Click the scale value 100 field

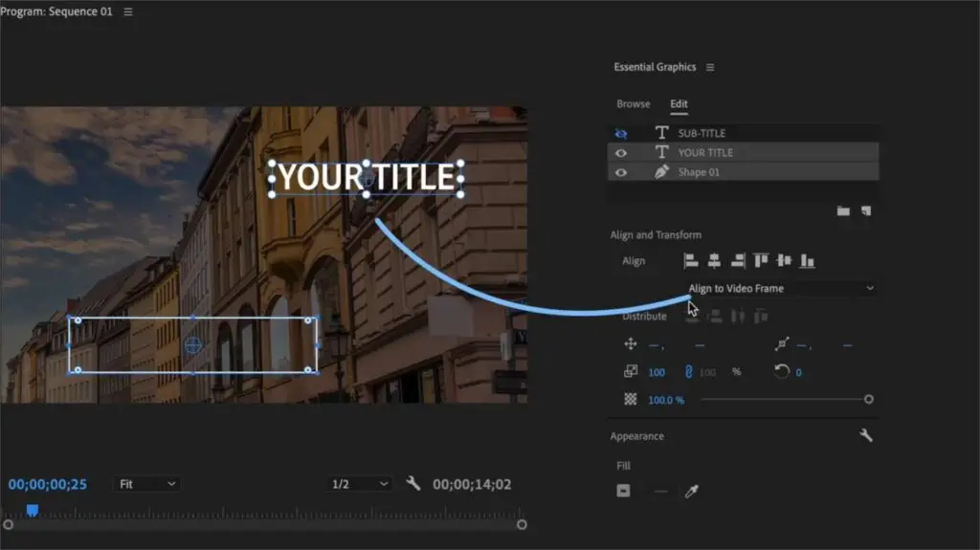pyautogui.click(x=657, y=372)
